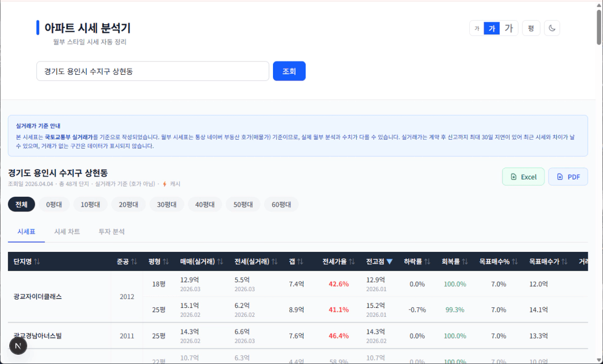The height and width of the screenshot is (364, 603).
Task: Sort by 준공 year using its arrows
Action: point(134,262)
